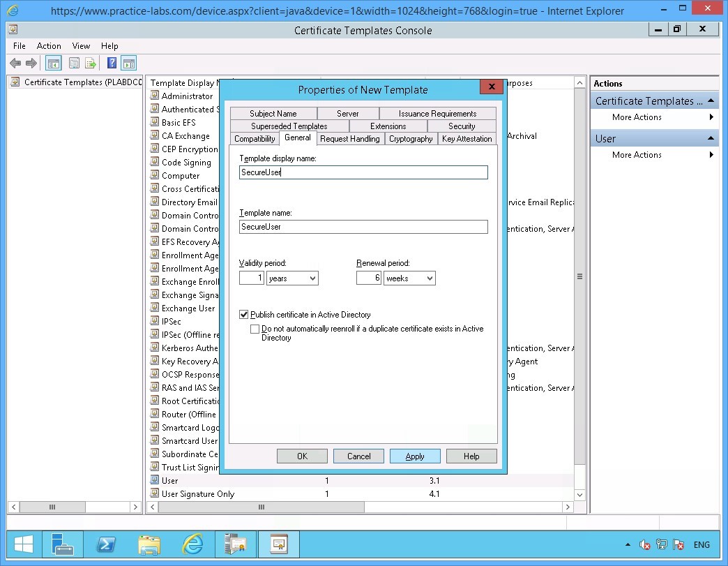
Task: Click the Export List toolbar icon
Action: [x=90, y=63]
